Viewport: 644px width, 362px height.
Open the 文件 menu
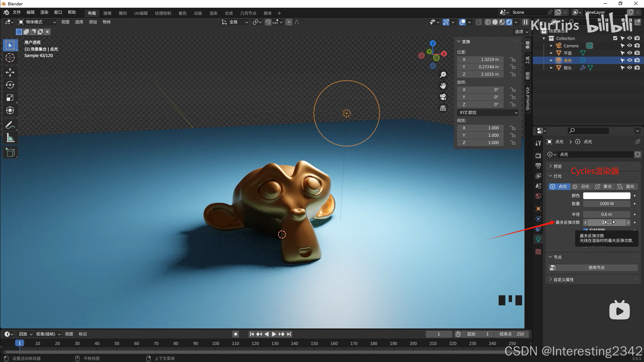pyautogui.click(x=17, y=12)
